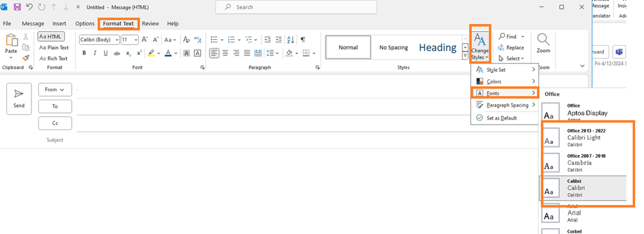Switch message format to Rich Text
Image resolution: width=644 pixels, height=234 pixels.
coord(53,58)
